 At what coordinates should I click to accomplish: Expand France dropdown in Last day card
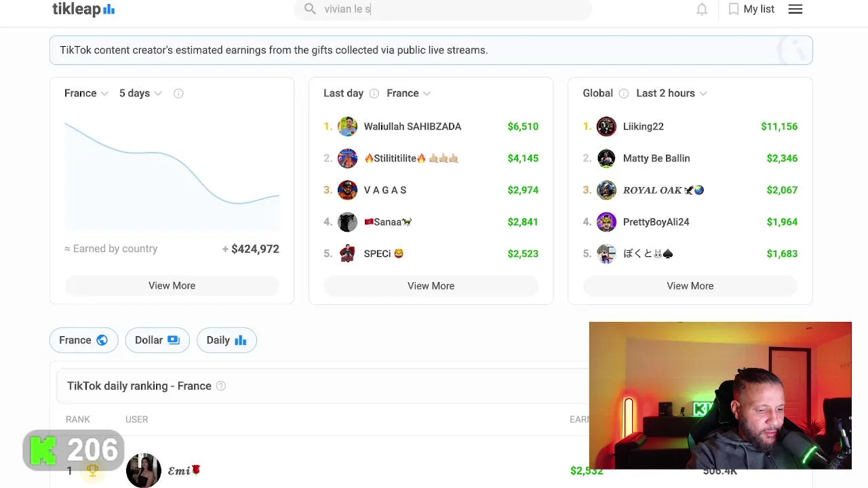[x=408, y=93]
